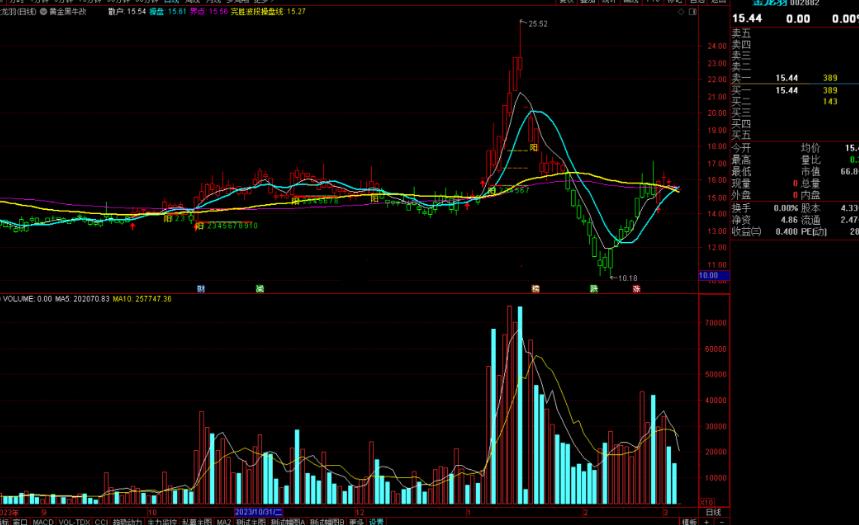Click the 25.52 peak price label
Image resolution: width=859 pixels, height=525 pixels.
pos(537,24)
